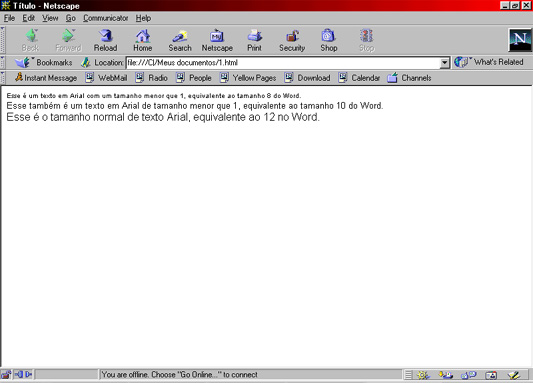Click the Back arrow toolbar button
This screenshot has height=383, width=533.
click(x=31, y=40)
